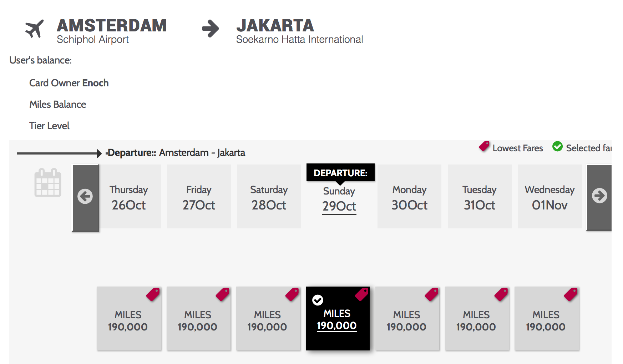Click the checkmark on the selected Sunday fare
623x364 pixels.
pos(318,300)
